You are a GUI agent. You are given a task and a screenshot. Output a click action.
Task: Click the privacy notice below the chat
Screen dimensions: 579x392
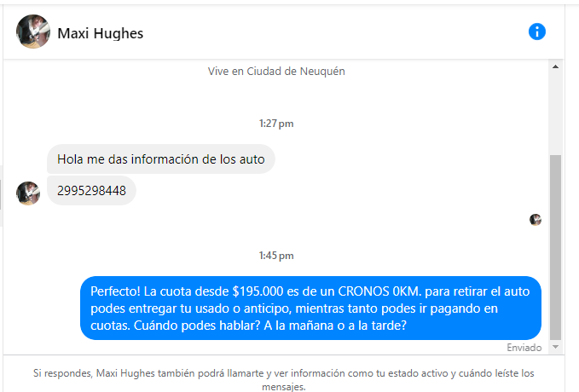pos(284,380)
